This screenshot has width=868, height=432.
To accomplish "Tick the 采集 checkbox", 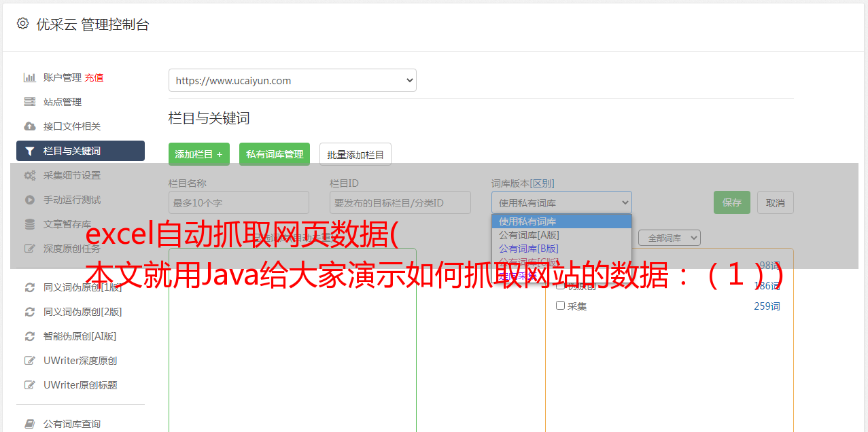I will (560, 306).
